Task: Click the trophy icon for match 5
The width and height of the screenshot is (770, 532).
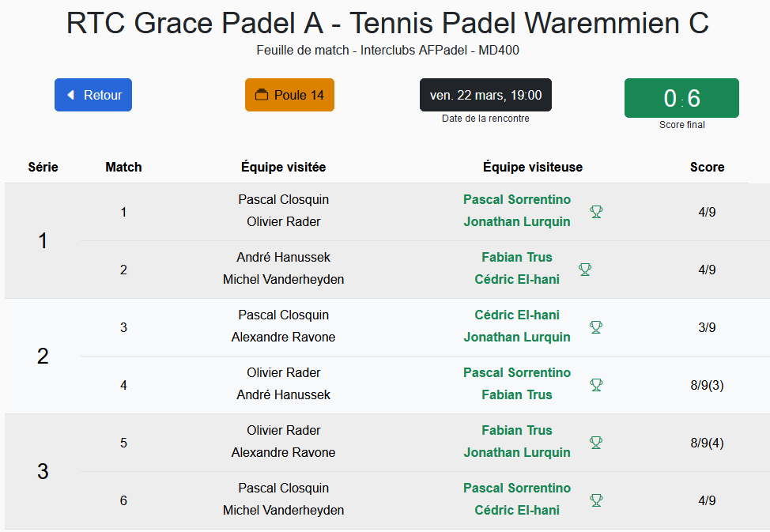Action: pyautogui.click(x=596, y=442)
